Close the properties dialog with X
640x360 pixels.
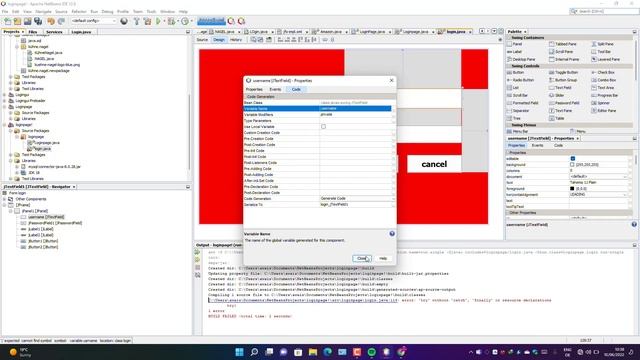391,80
